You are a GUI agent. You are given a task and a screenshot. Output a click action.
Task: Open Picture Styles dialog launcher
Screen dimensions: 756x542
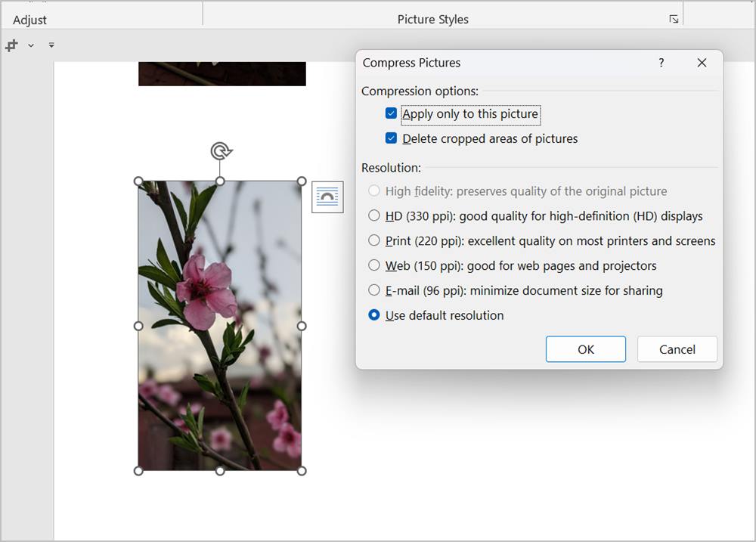674,20
